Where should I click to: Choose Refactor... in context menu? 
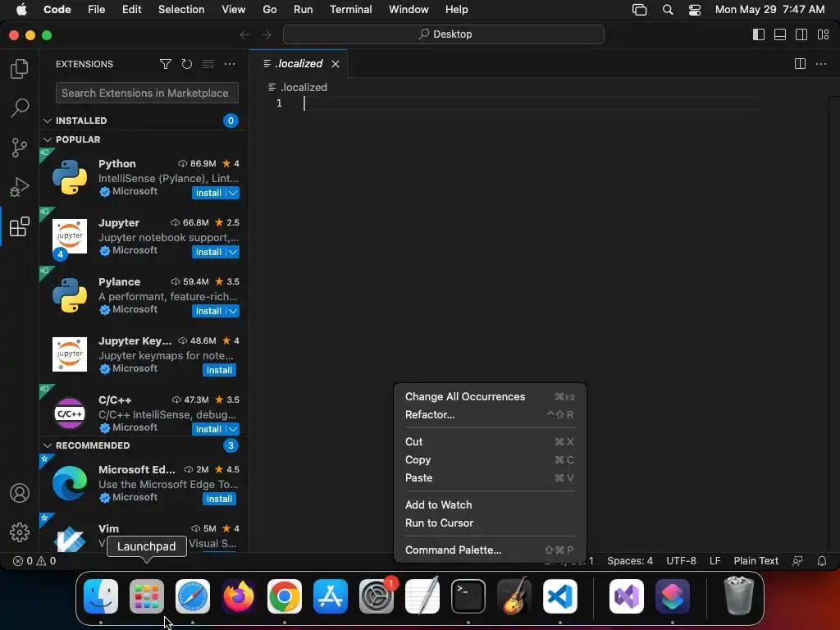point(490,414)
